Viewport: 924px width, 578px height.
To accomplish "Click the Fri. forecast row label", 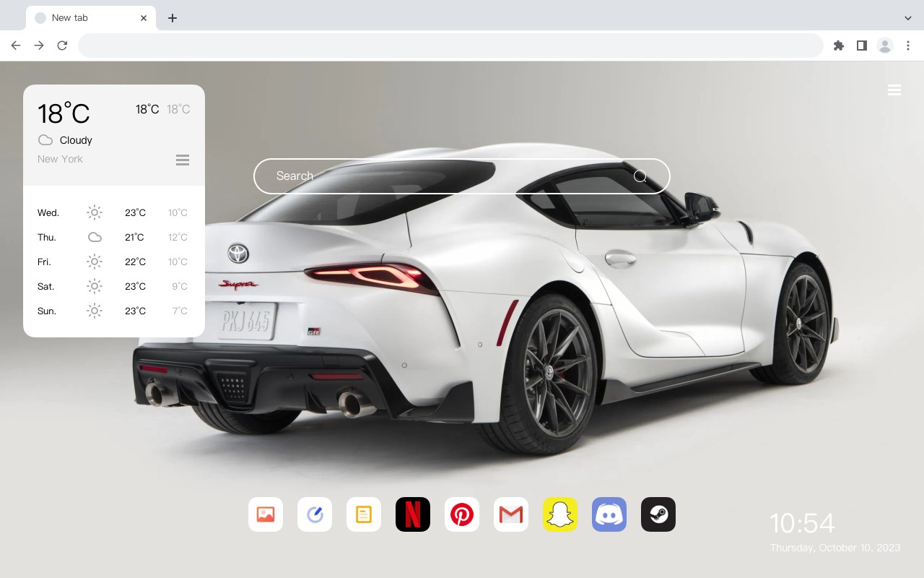I will point(44,262).
